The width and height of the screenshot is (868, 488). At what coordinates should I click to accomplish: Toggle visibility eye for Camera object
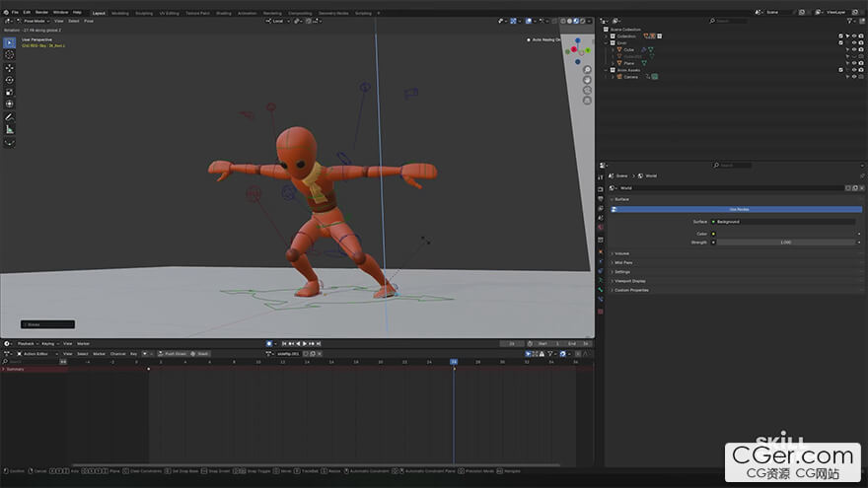point(854,77)
